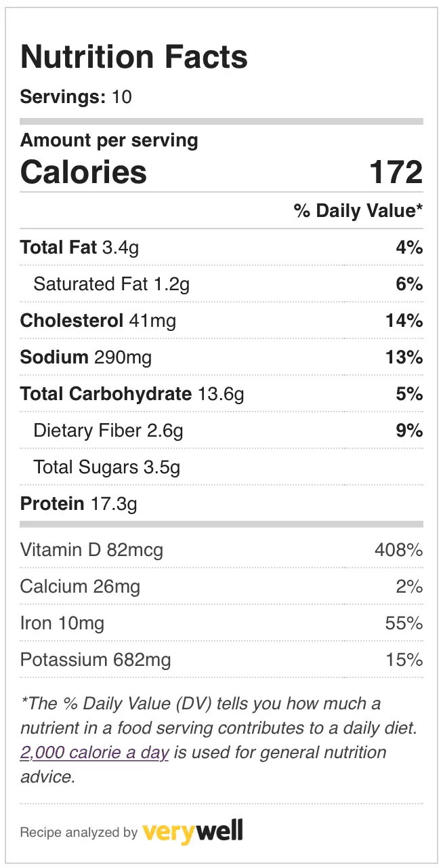Image resolution: width=443 pixels, height=868 pixels.
Task: Select the Total Fat 3.4g row
Action: (221, 248)
